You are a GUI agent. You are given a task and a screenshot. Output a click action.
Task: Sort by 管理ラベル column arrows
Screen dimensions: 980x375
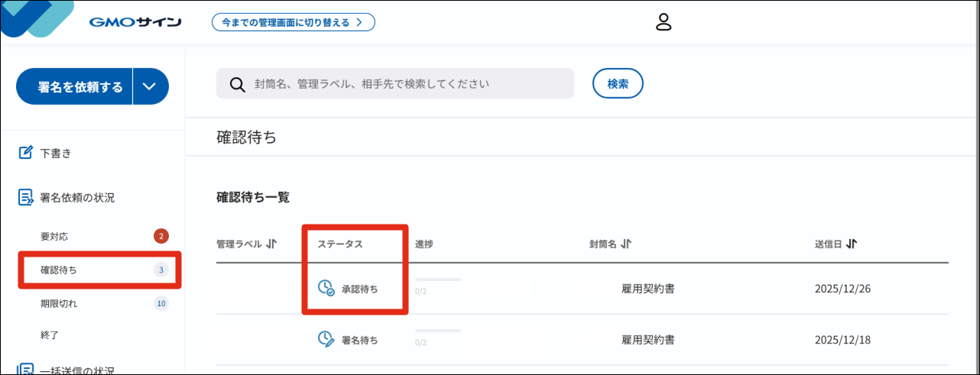tap(271, 244)
